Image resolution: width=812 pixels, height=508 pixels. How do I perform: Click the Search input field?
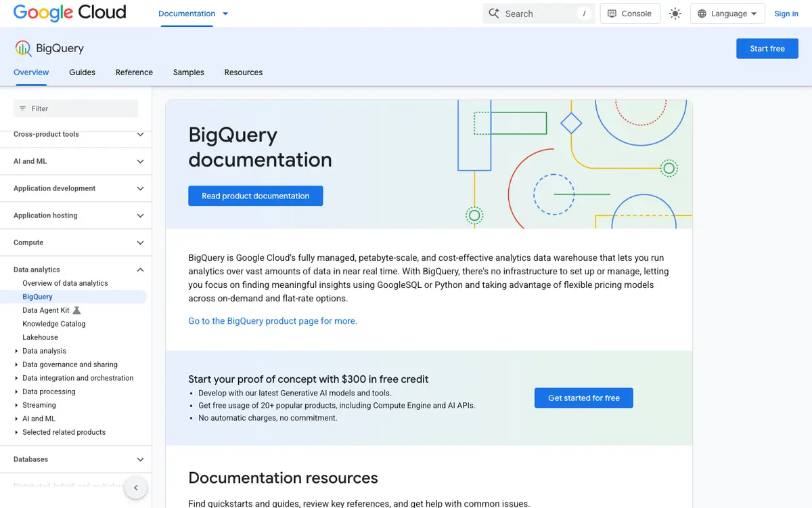pos(539,14)
